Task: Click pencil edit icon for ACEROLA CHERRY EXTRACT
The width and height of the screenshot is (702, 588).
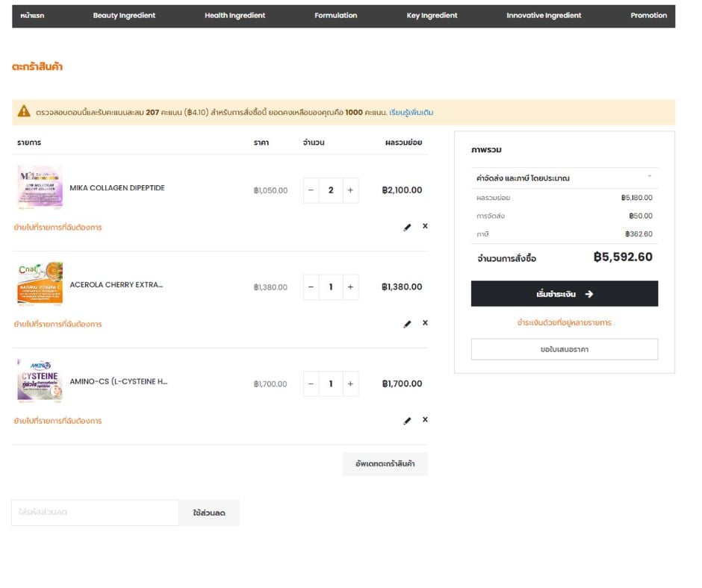Action: pos(407,324)
